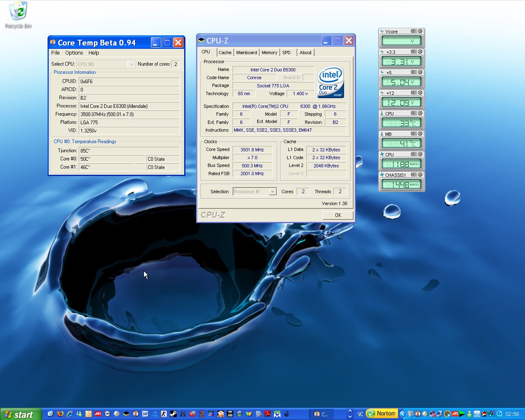Open Super Pi quick launch icon
The image size is (525, 420).
pyautogui.click(x=277, y=414)
